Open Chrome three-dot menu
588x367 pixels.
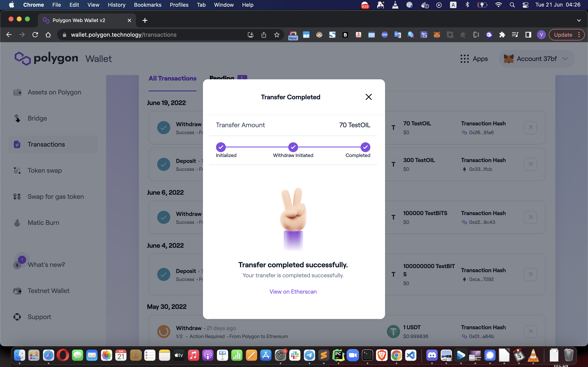coord(579,35)
